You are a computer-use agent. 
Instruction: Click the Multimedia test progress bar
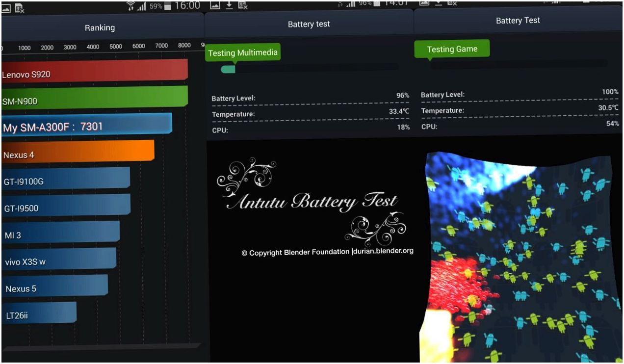tap(310, 68)
